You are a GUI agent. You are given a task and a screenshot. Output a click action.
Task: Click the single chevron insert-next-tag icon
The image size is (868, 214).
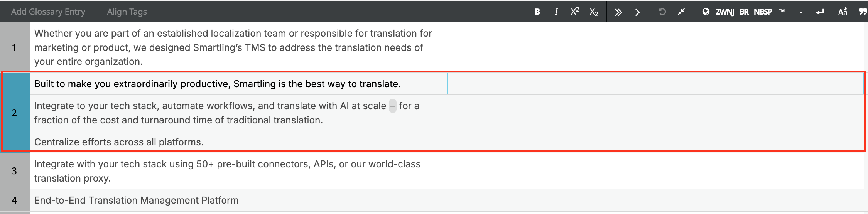tap(637, 12)
